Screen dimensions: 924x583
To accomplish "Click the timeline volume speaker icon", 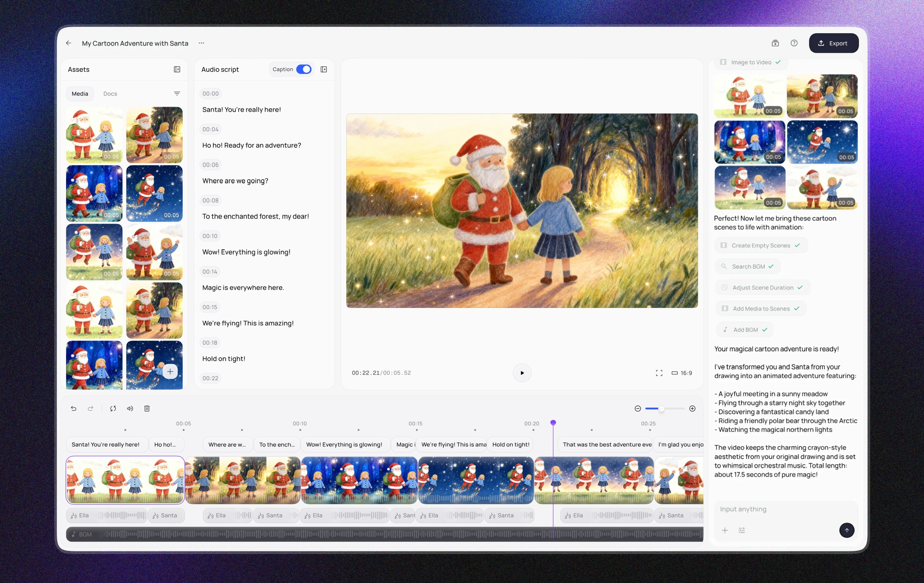I will pyautogui.click(x=130, y=408).
